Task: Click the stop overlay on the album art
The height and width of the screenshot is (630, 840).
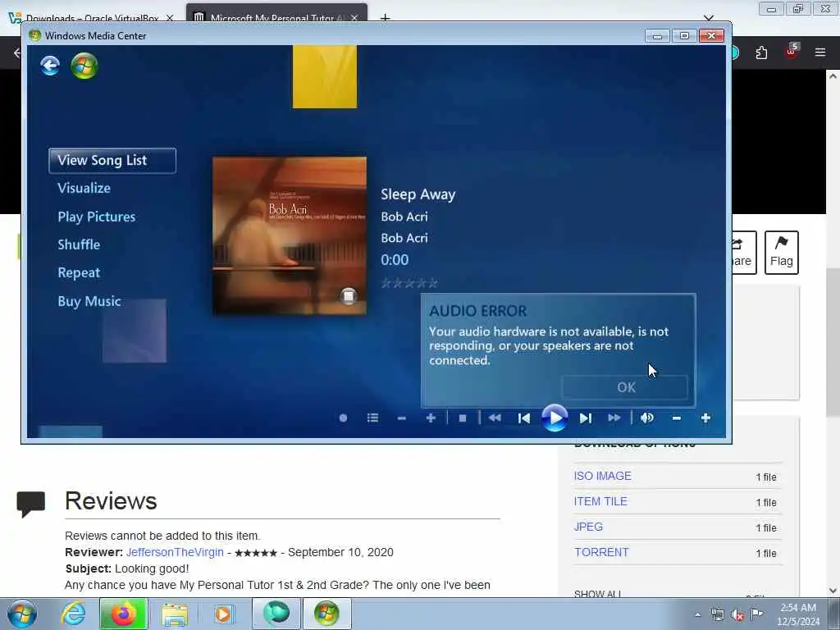Action: [x=348, y=295]
